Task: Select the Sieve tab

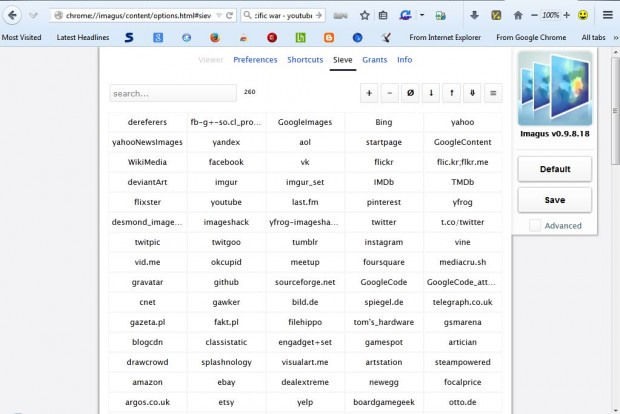Action: [x=342, y=60]
